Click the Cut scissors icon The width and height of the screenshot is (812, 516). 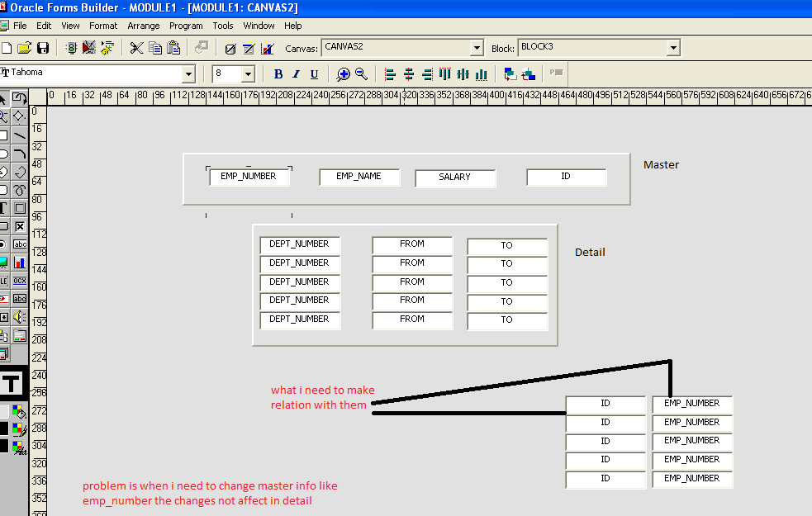[137, 49]
